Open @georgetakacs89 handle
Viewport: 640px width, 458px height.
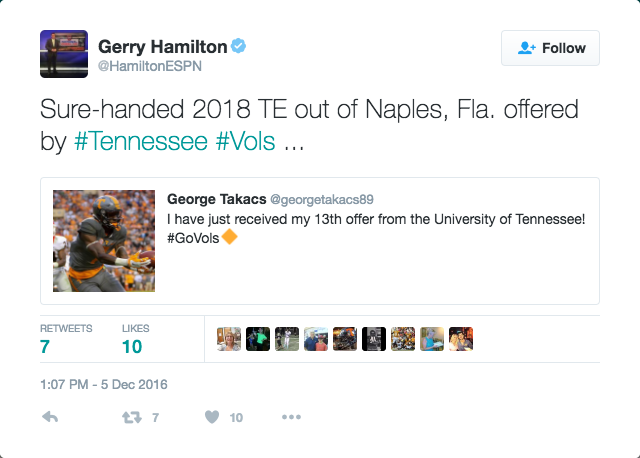click(322, 200)
